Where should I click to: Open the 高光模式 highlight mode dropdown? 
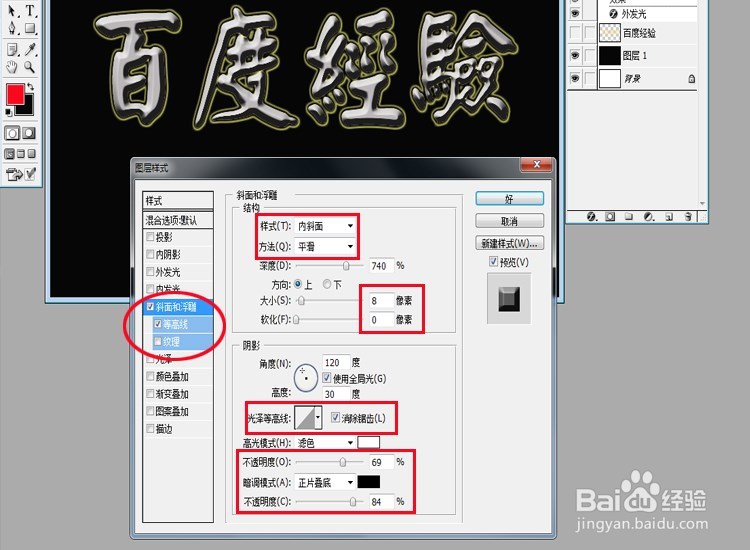click(325, 443)
